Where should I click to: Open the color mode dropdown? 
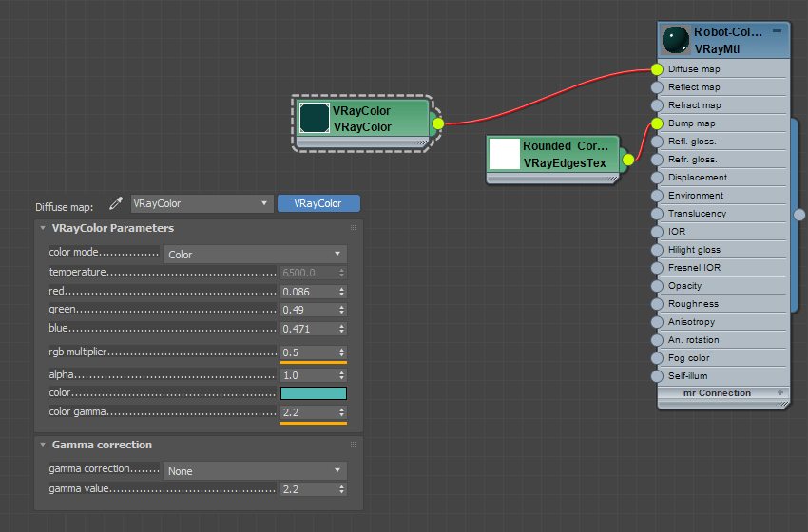click(x=255, y=255)
